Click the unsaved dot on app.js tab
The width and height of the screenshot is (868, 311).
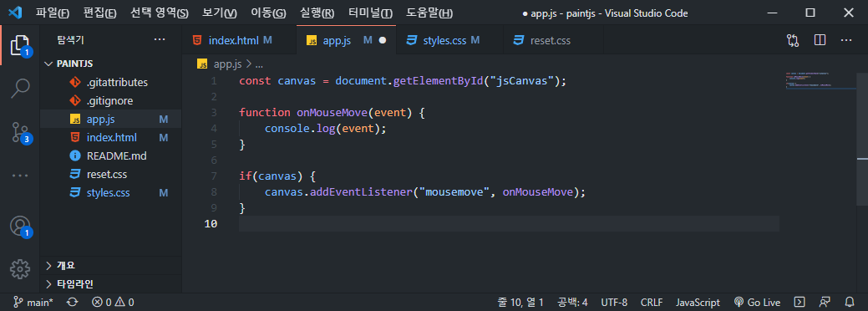click(x=382, y=40)
